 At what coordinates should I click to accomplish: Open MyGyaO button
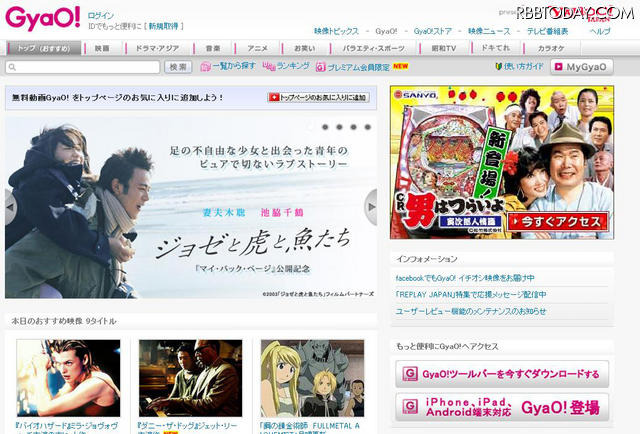[x=582, y=67]
